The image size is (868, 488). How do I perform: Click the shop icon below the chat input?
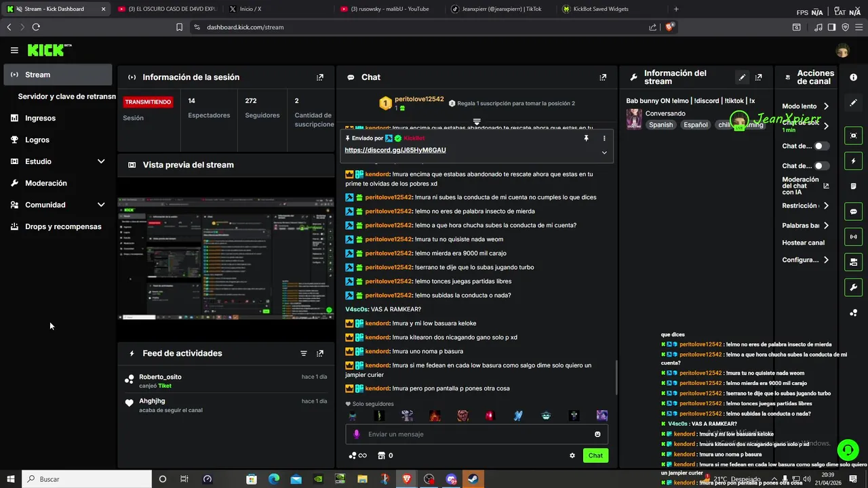(x=385, y=455)
